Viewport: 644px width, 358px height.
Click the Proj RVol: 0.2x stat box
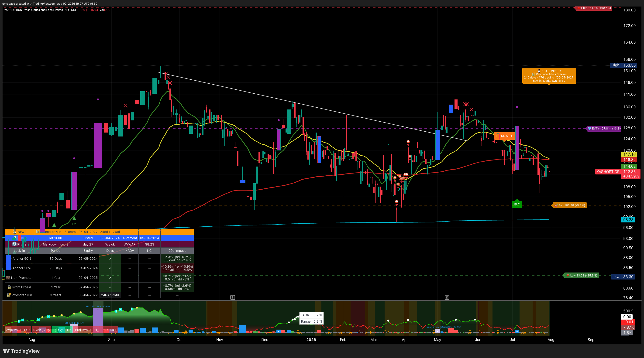(86, 330)
